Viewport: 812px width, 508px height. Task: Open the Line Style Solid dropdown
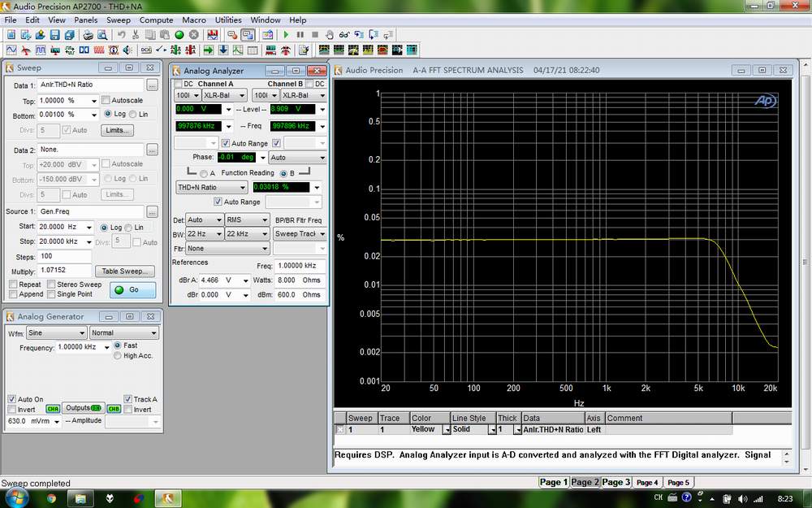click(491, 429)
